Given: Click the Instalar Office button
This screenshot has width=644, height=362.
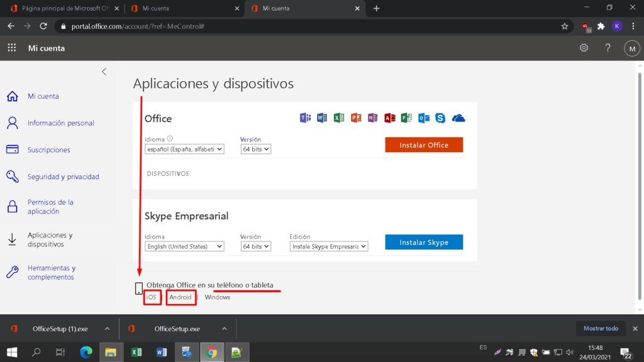Looking at the screenshot, I should click(424, 145).
